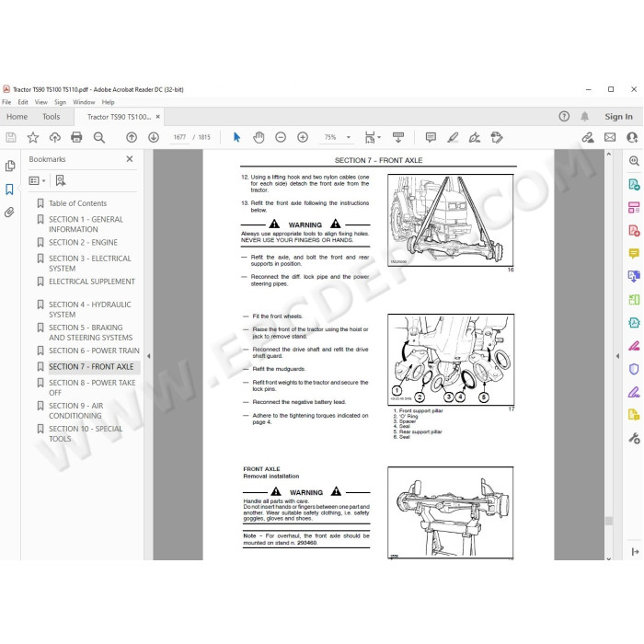
Task: Open the ELECTRICAL SUPPLEMENT bookmark
Action: point(92,282)
